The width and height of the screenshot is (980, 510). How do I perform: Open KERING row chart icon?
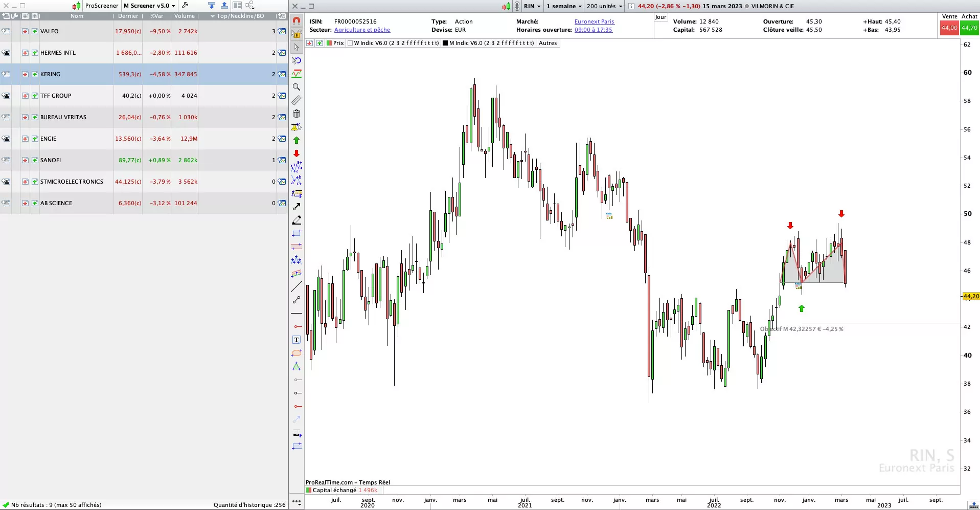click(x=282, y=74)
